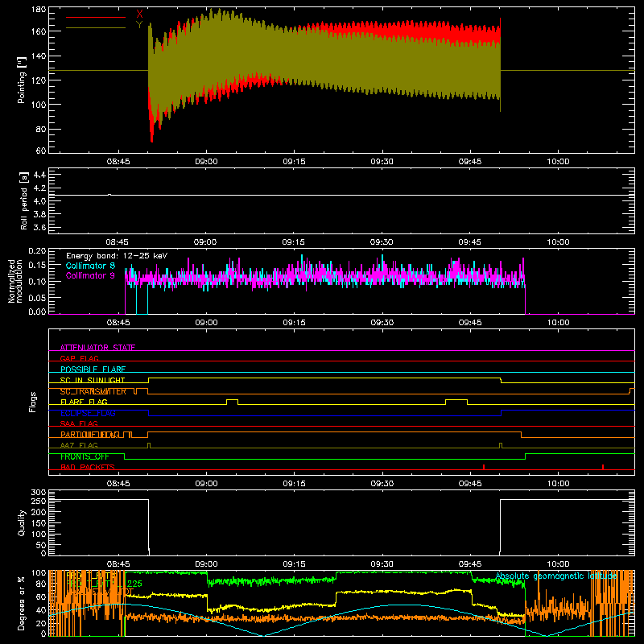Click '09:30' under the Flags plot
Screen dimensions: 644x644
pyautogui.click(x=382, y=484)
